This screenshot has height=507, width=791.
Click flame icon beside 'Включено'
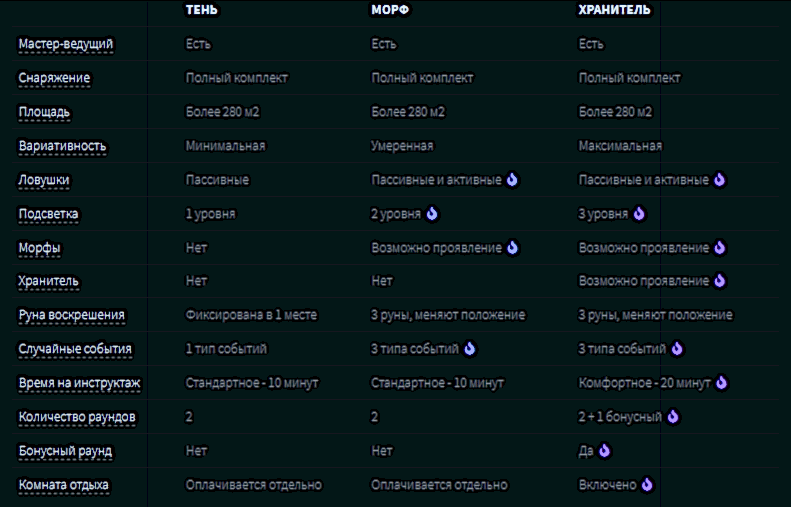coord(647,485)
